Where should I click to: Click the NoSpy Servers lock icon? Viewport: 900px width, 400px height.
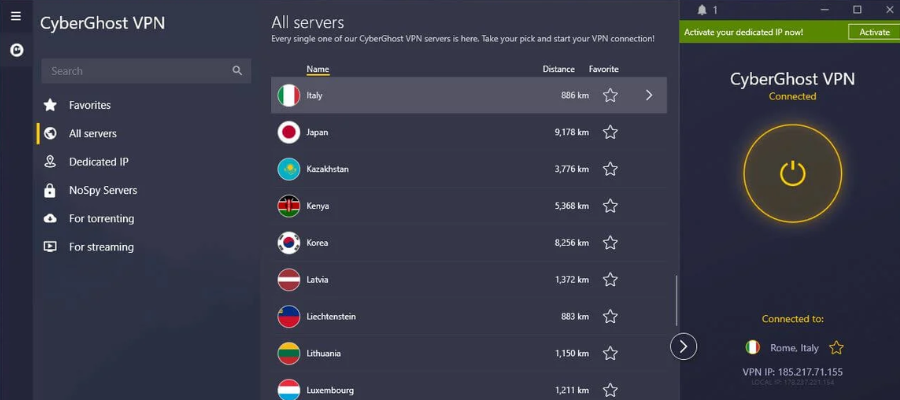point(51,191)
